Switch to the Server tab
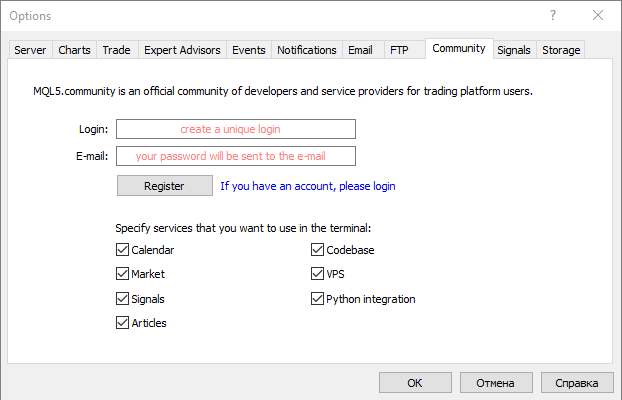 (x=30, y=50)
